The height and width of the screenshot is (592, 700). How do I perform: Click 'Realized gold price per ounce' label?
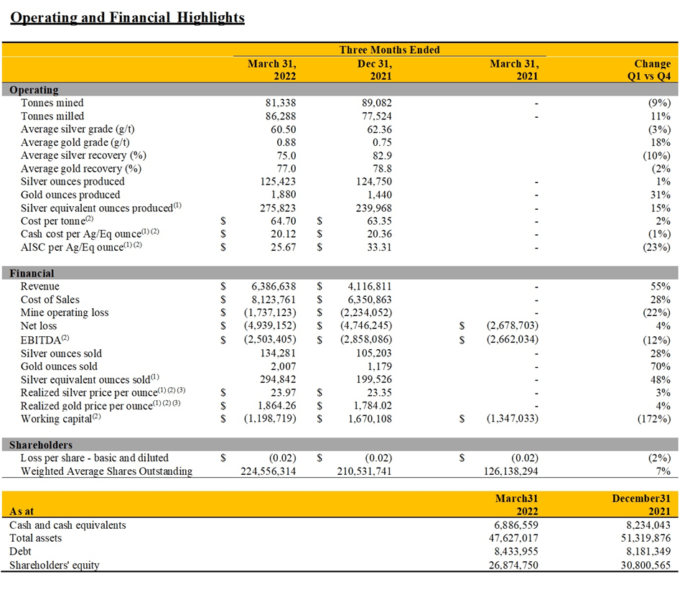pyautogui.click(x=101, y=406)
